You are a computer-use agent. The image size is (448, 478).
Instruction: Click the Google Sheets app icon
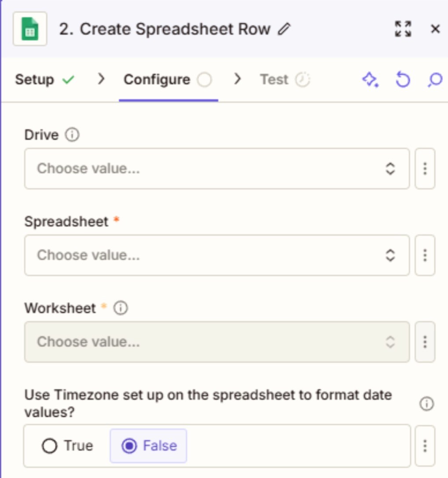coord(29,29)
